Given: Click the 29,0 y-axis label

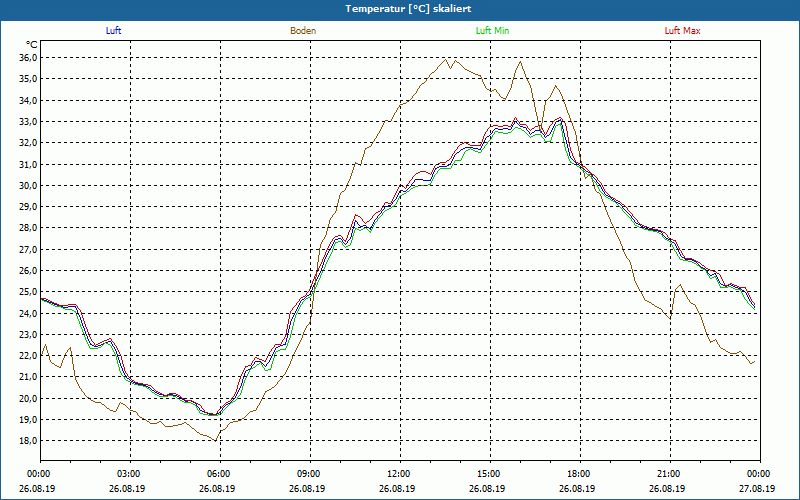Looking at the screenshot, I should [29, 206].
